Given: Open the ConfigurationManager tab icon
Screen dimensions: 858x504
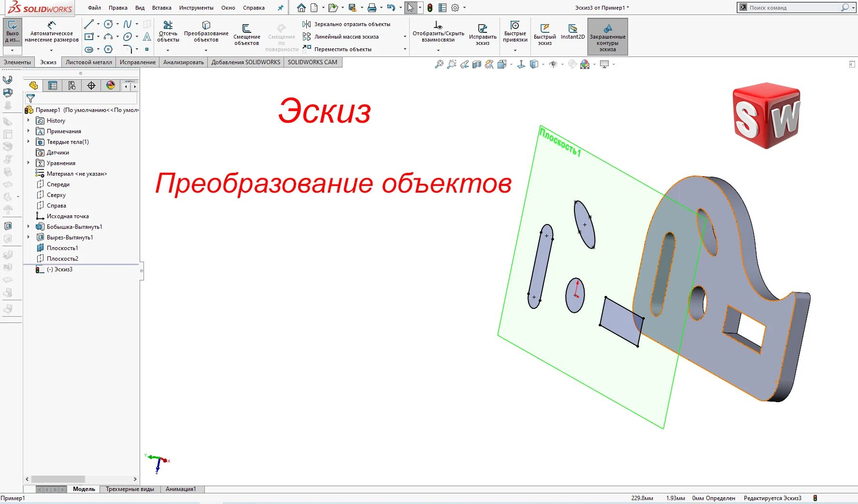Looking at the screenshot, I should pos(72,85).
